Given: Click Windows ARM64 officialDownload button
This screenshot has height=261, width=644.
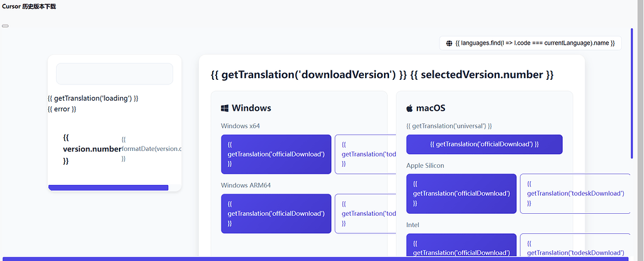Looking at the screenshot, I should pos(276,213).
